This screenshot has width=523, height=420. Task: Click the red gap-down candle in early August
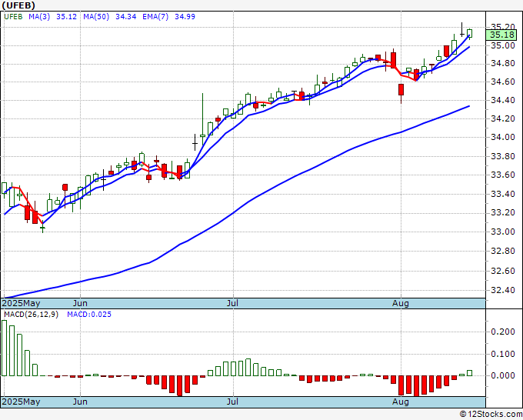coord(401,90)
